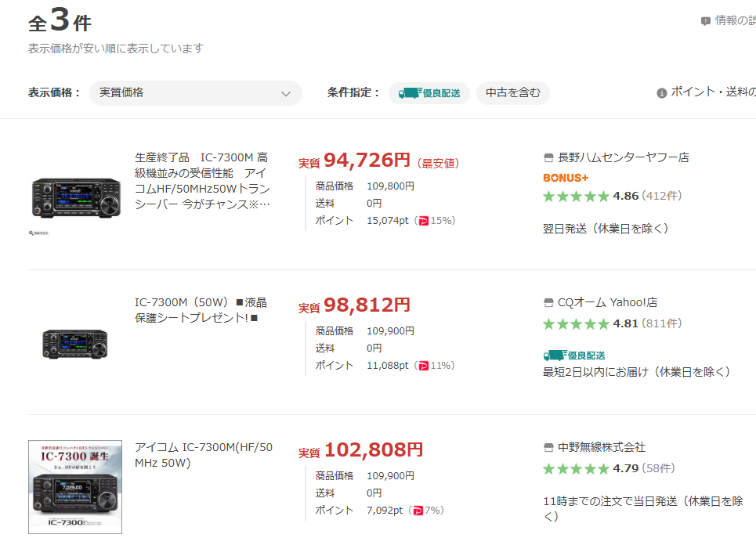This screenshot has height=556, width=756.
Task: Click the 4.86 star rating reviews
Action: click(612, 196)
